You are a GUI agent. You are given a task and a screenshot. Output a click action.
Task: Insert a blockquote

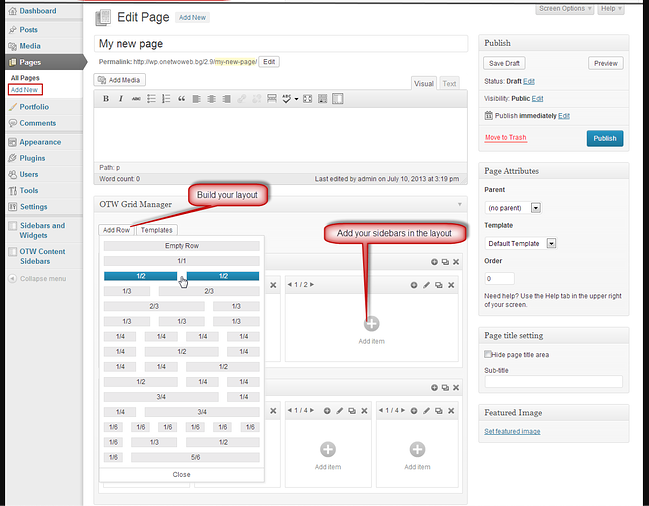pos(181,99)
